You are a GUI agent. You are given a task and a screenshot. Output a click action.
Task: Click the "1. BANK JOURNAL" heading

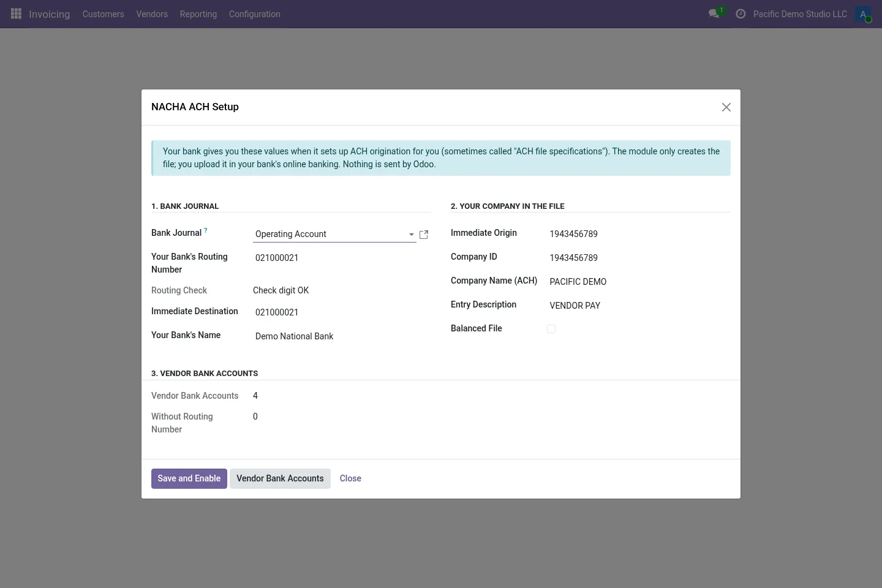click(x=185, y=206)
